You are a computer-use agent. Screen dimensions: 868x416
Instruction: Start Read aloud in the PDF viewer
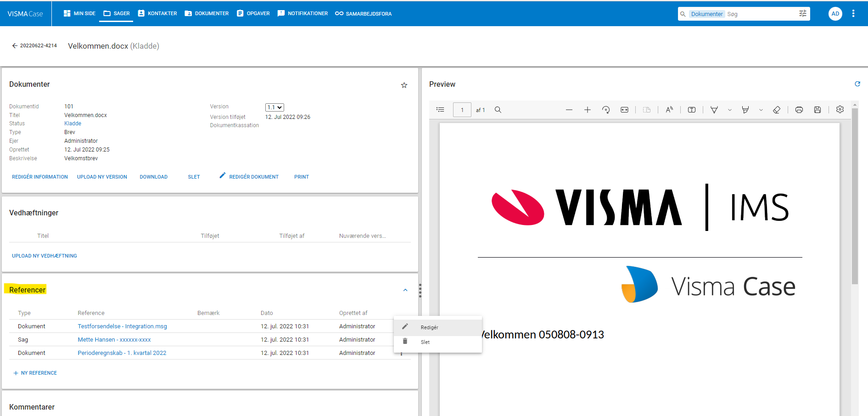coord(669,110)
